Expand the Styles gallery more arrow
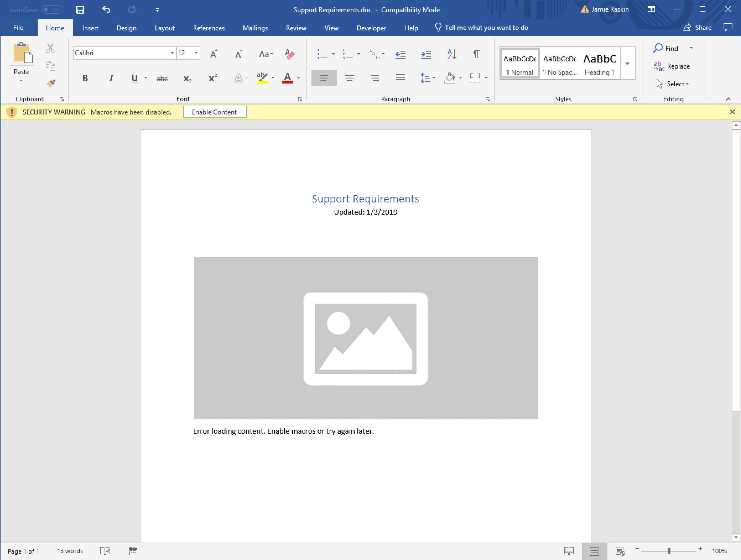Screen dimensions: 741x560 coord(627,63)
